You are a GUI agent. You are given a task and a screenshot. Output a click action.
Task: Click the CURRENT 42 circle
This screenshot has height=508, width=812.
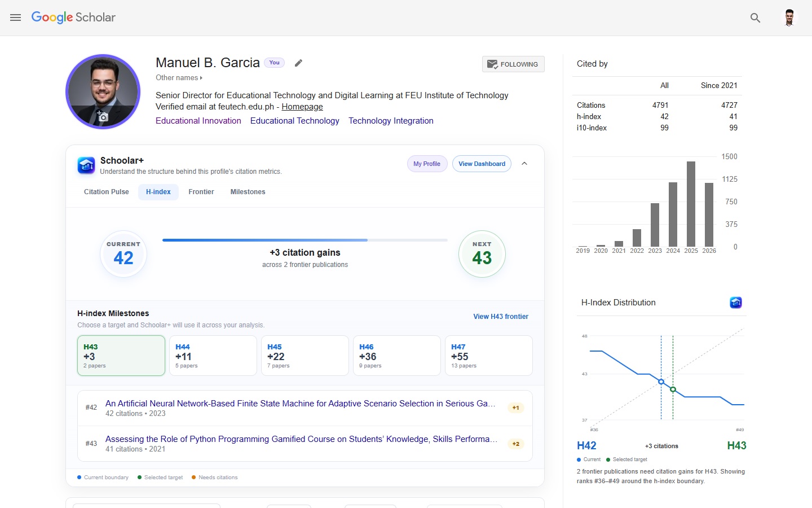coord(123,254)
